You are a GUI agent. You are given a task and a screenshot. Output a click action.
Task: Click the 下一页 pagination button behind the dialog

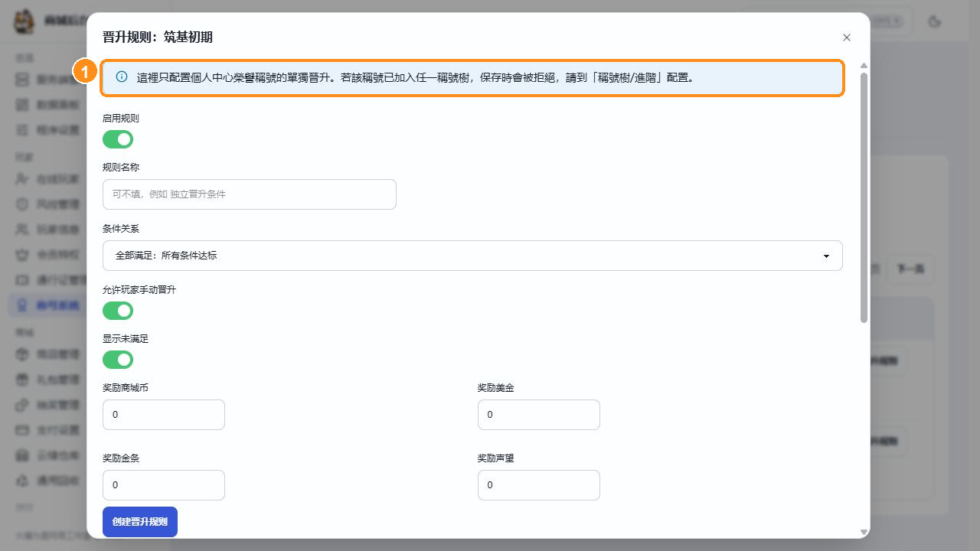coord(910,269)
